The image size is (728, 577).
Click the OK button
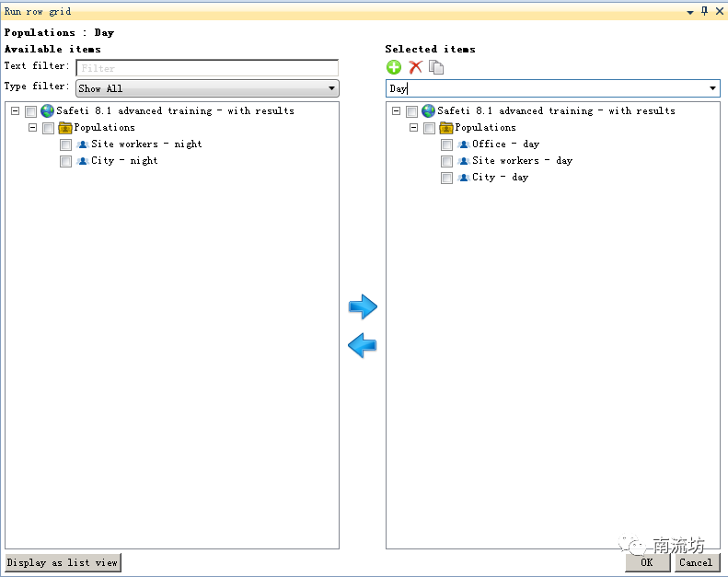(647, 562)
